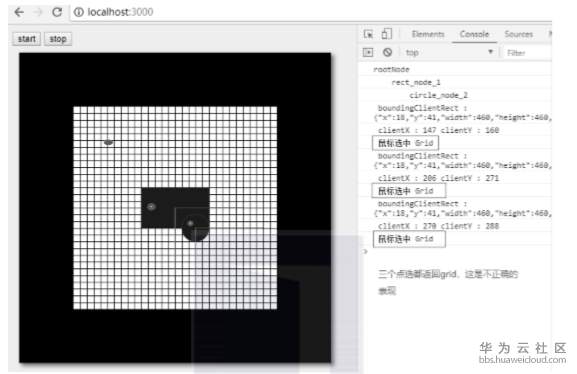Click the clientX : 147 log entry
Screen dimensions: 577x374
438,130
